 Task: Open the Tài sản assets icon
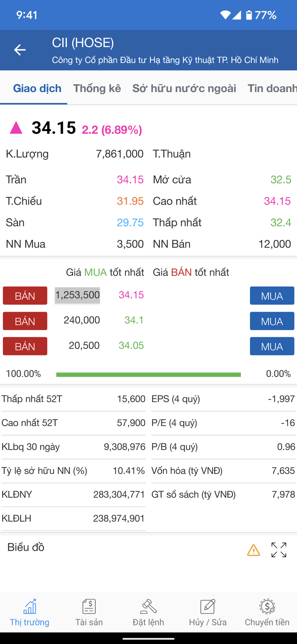pyautogui.click(x=89, y=607)
